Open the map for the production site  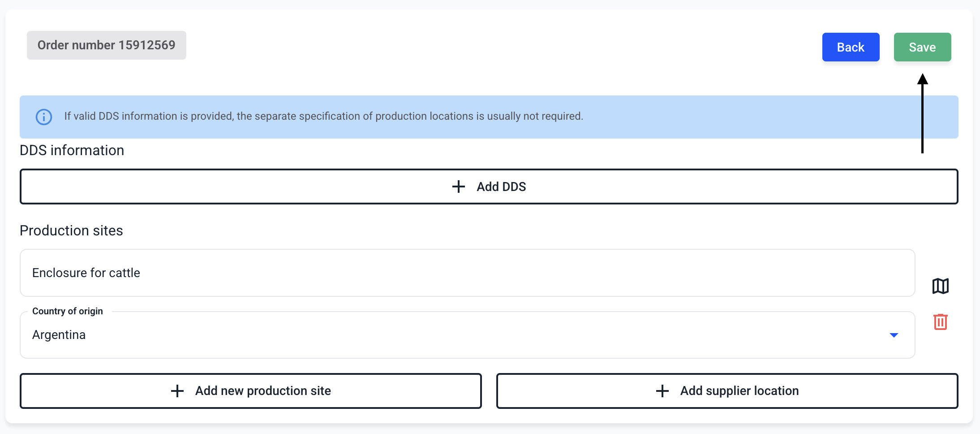click(940, 286)
